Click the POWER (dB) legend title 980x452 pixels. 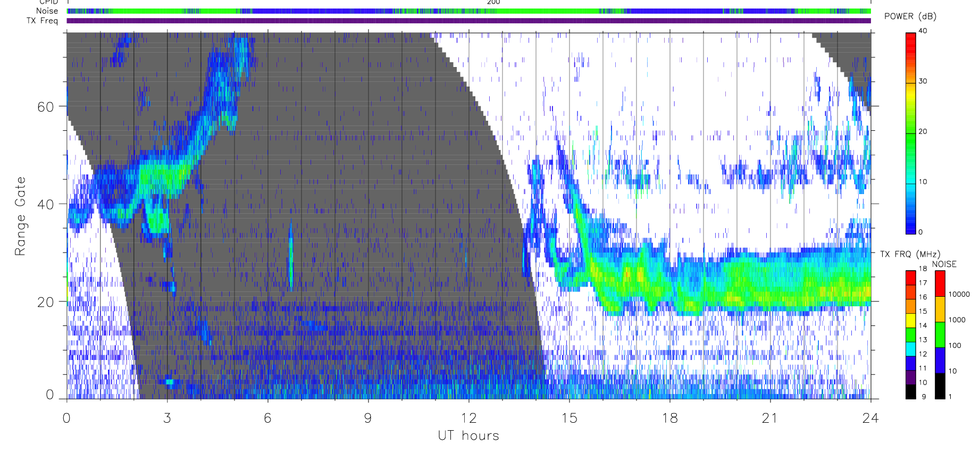(x=910, y=16)
